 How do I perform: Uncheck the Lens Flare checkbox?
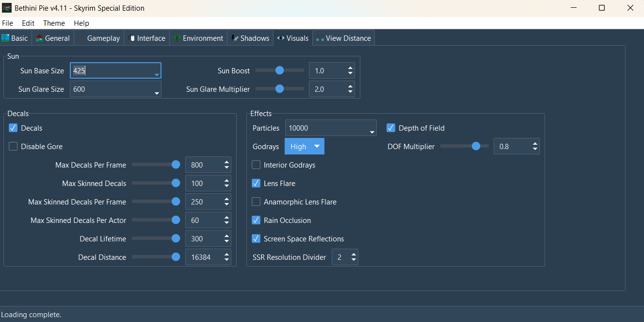pos(256,184)
